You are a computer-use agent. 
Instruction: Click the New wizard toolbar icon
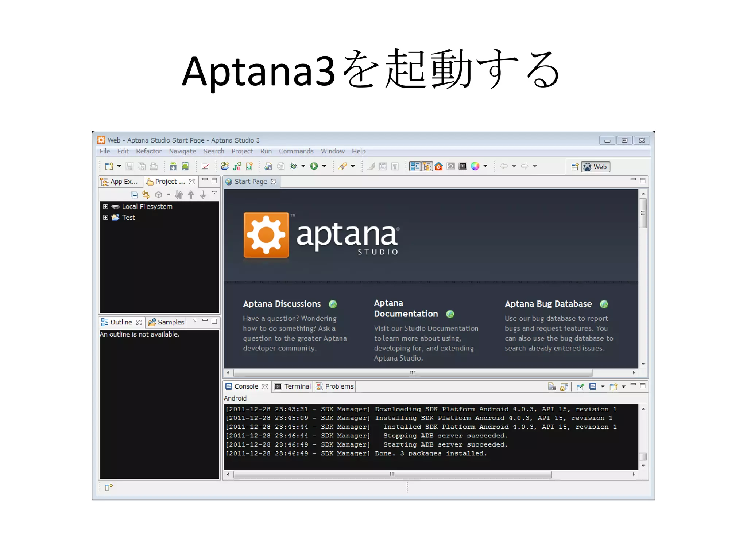coord(109,166)
